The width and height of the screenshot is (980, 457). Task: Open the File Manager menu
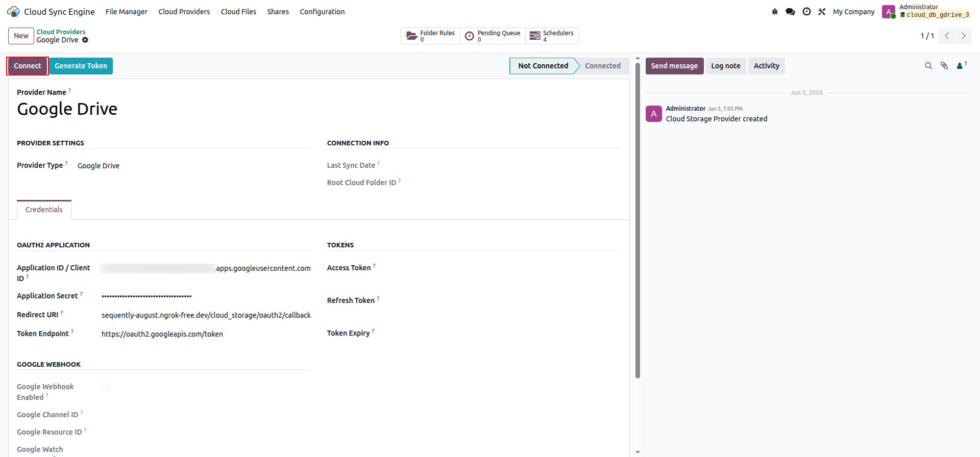coord(126,12)
